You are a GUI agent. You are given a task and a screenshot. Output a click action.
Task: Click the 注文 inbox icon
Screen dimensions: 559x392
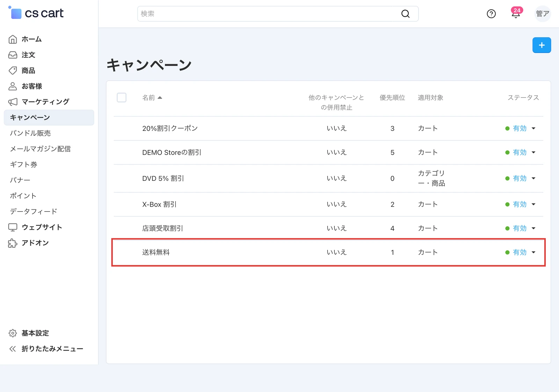[x=13, y=55]
